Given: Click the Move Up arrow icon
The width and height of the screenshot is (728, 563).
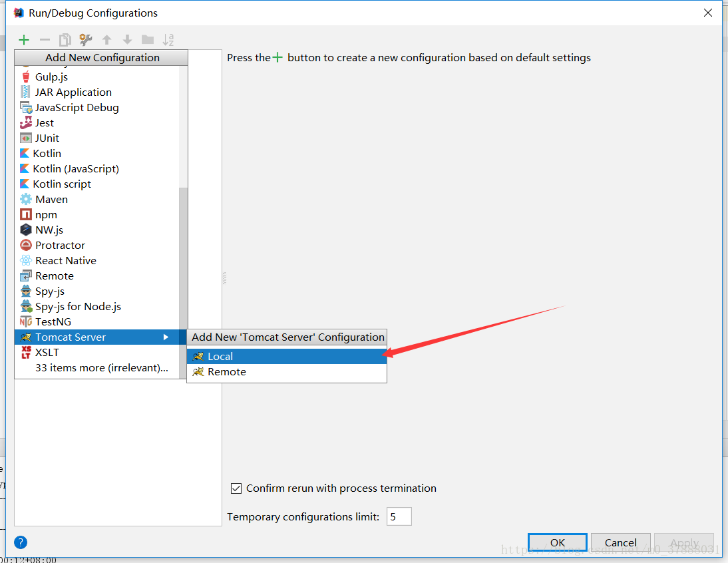Looking at the screenshot, I should pyautogui.click(x=106, y=40).
